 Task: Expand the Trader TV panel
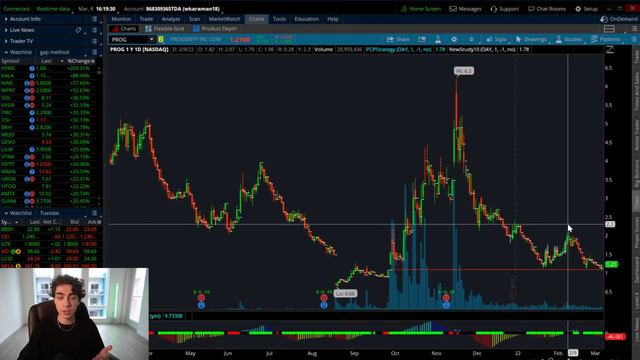tap(6, 41)
